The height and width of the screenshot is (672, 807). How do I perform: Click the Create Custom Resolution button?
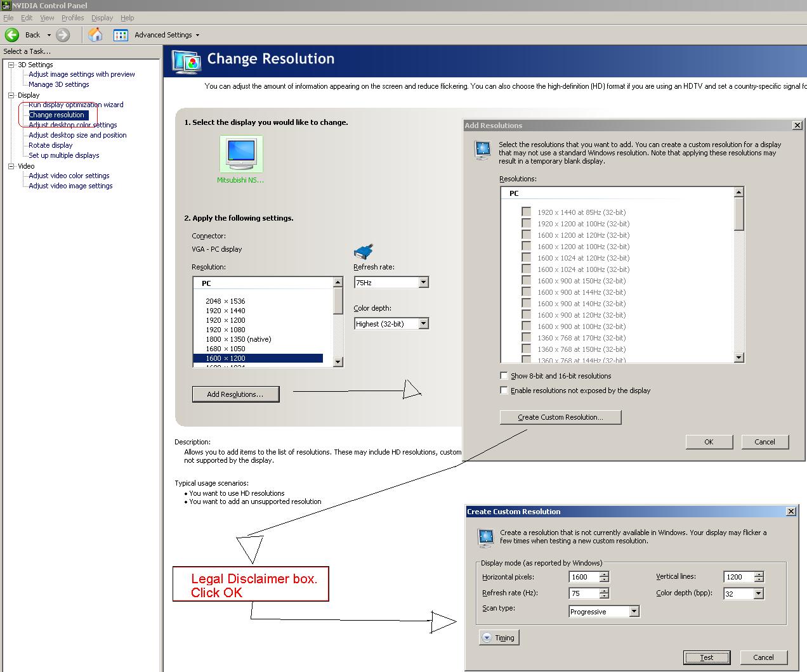click(560, 417)
